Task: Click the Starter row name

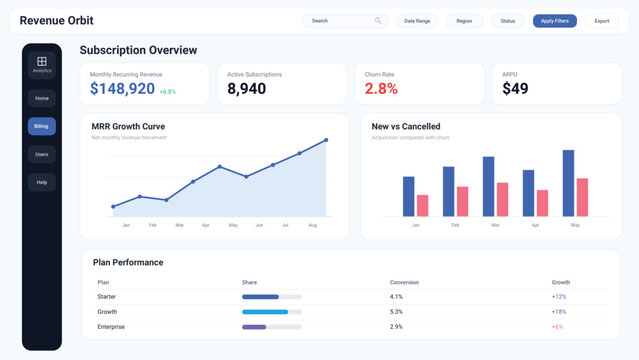Action: (107, 297)
